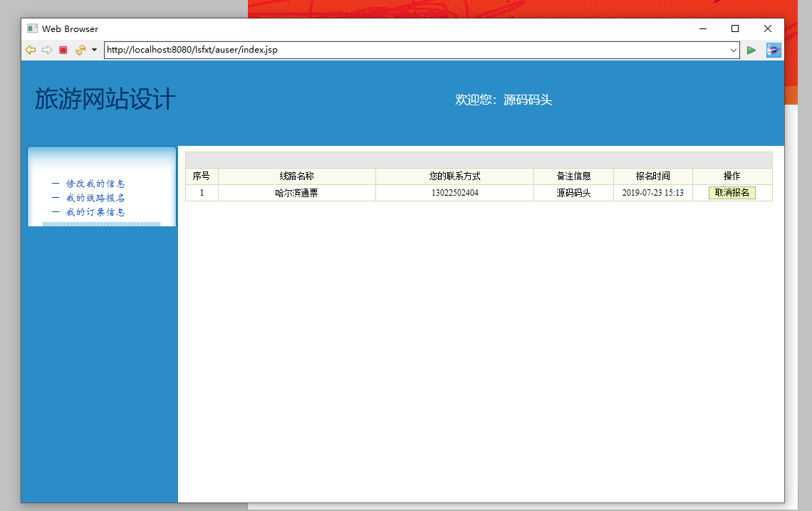Click the 报名时间 column header
Screen dimensions: 812x511
coord(652,177)
